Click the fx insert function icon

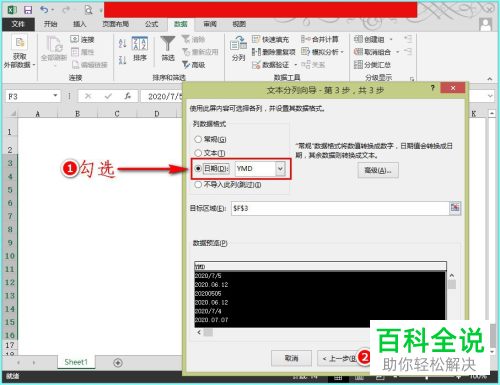[x=127, y=96]
